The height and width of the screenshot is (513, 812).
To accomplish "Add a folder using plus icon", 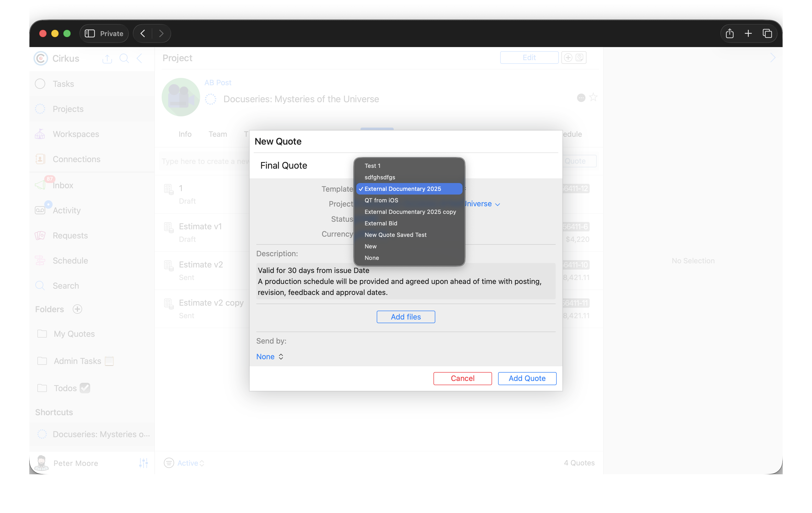I will [77, 309].
